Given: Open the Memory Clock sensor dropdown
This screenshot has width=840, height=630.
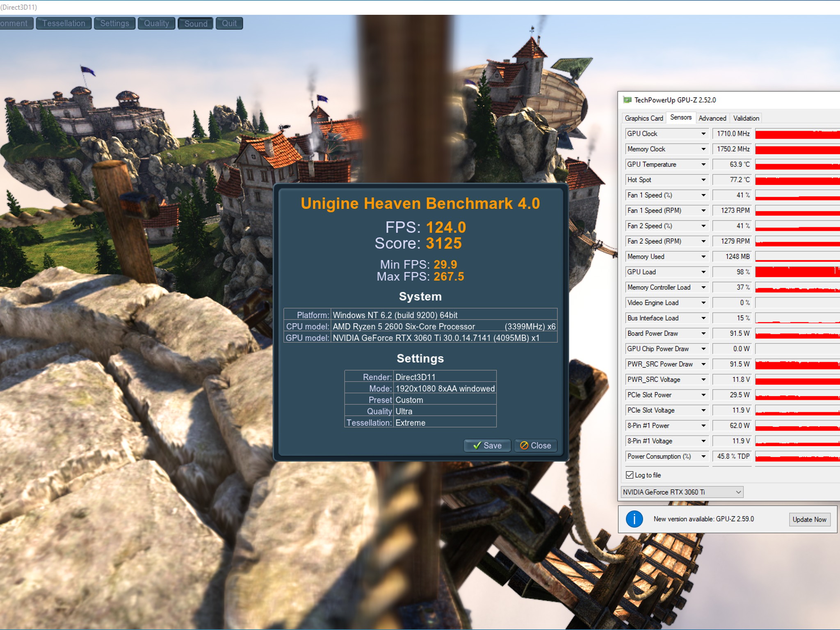Looking at the screenshot, I should tap(703, 149).
